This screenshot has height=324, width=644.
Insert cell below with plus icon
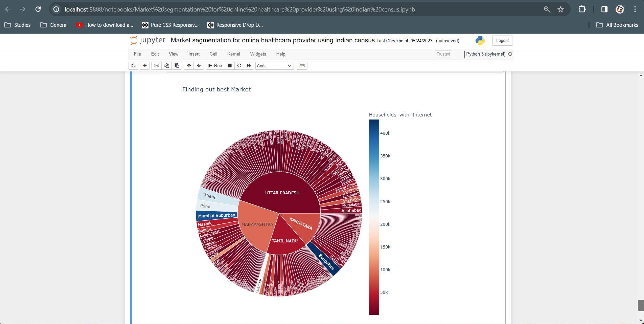pyautogui.click(x=145, y=66)
